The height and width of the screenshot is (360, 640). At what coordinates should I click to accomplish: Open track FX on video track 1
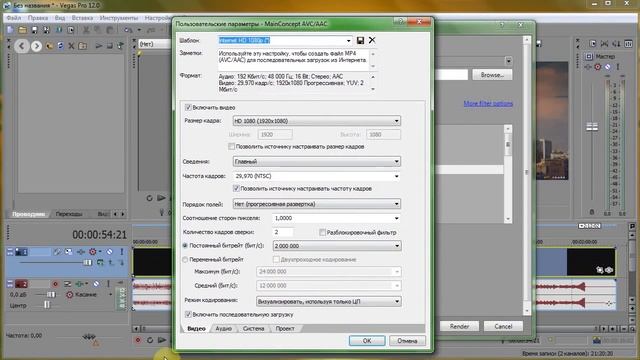click(81, 252)
